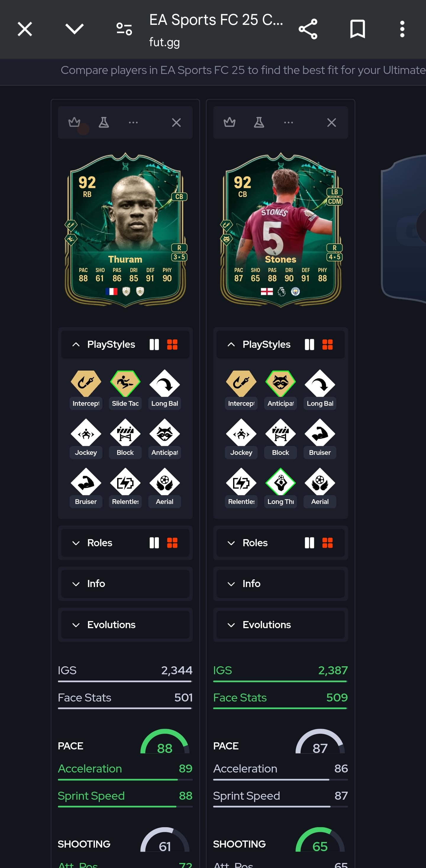The width and height of the screenshot is (426, 868).
Task: Remove Stones from the comparison with X
Action: pyautogui.click(x=332, y=122)
